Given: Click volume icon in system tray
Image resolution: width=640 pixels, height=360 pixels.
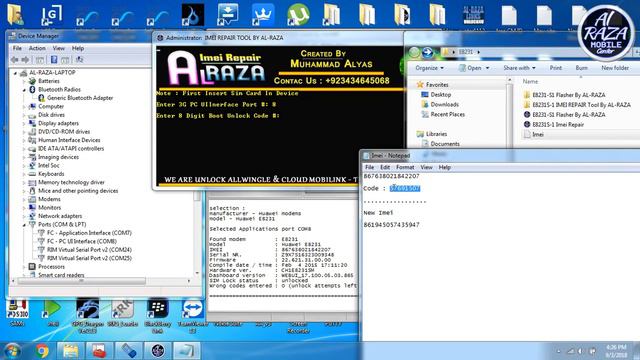Looking at the screenshot, I should [580, 351].
